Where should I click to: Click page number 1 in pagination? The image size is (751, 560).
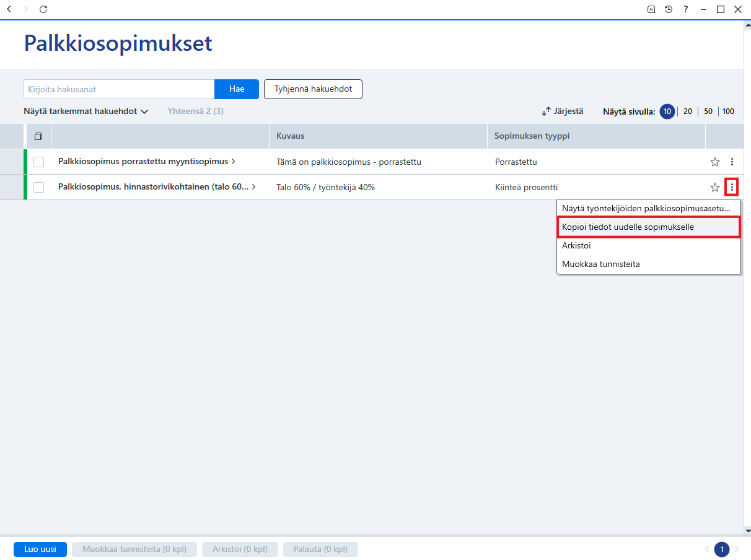[x=722, y=549]
